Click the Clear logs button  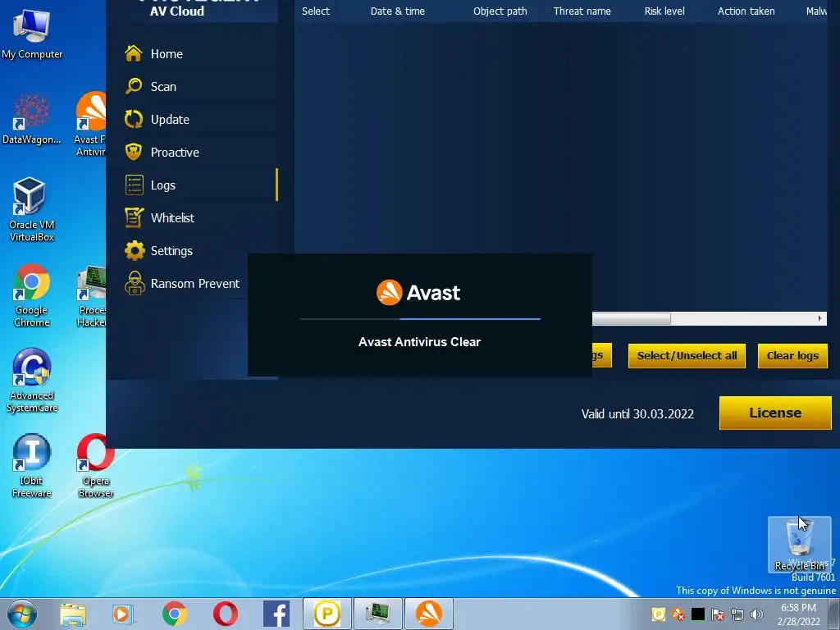pyautogui.click(x=792, y=356)
